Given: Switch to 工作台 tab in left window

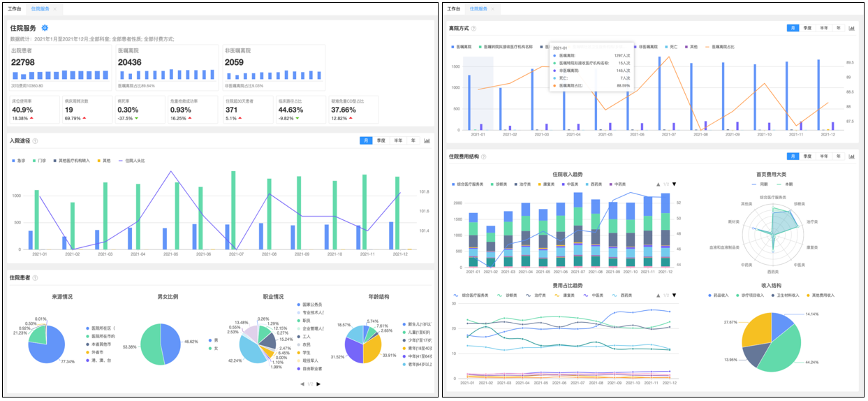Looking at the screenshot, I should pyautogui.click(x=14, y=9).
